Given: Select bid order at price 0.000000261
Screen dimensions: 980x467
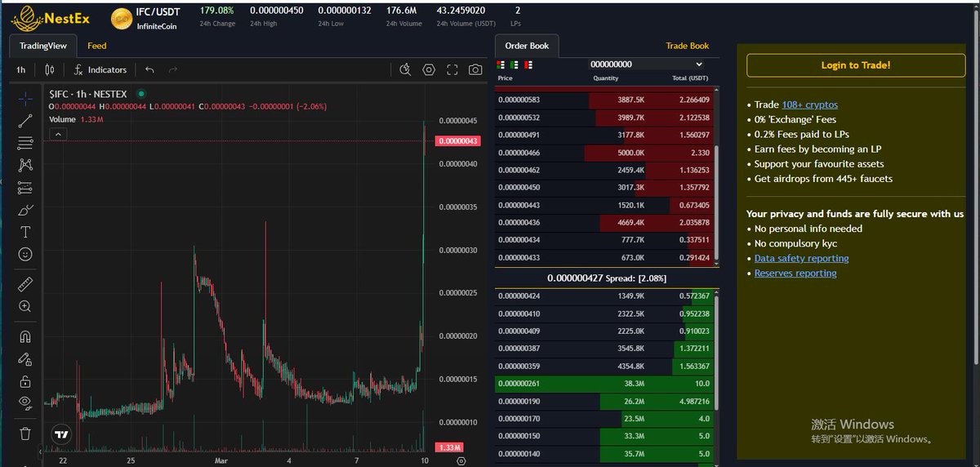Looking at the screenshot, I should (x=605, y=384).
